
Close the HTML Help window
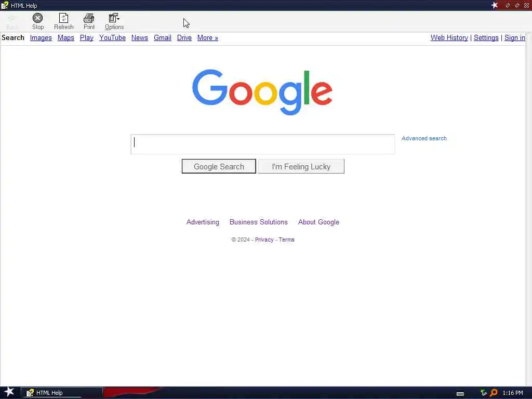(x=527, y=5)
